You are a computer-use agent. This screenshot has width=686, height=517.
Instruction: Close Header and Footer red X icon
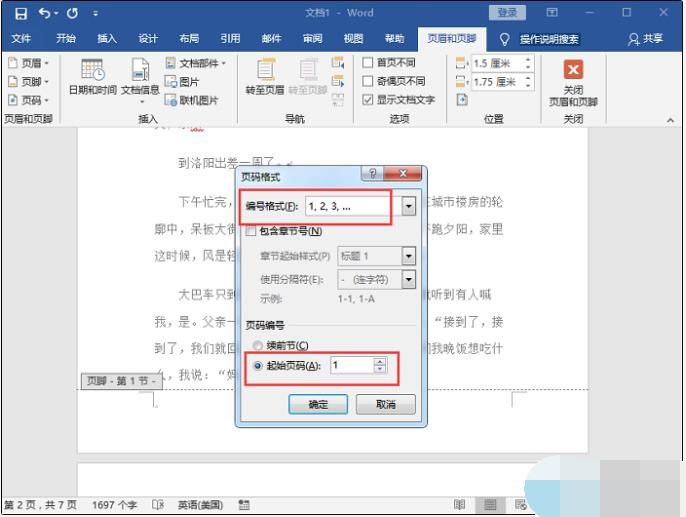(x=573, y=71)
